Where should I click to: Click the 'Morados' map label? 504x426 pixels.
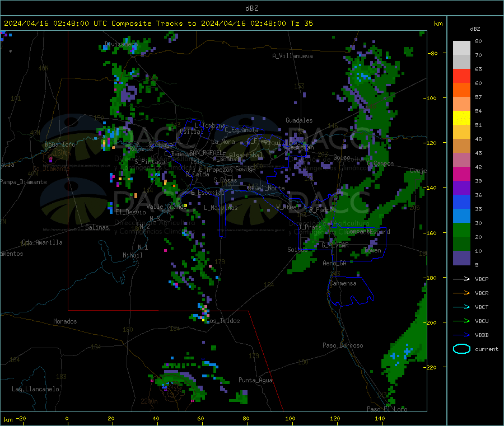(x=65, y=321)
